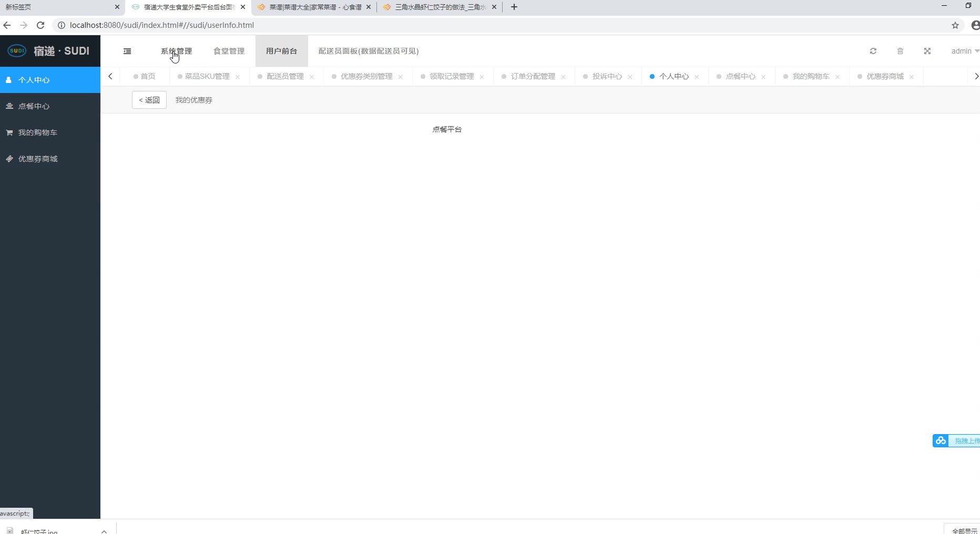
Task: Open 优惠券商城 in the sidebar
Action: point(50,159)
